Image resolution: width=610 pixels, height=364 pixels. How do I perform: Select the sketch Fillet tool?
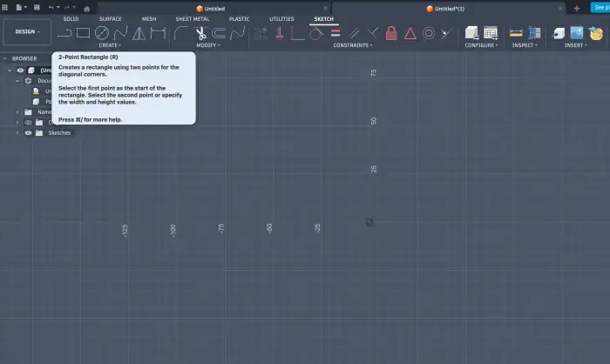click(181, 33)
